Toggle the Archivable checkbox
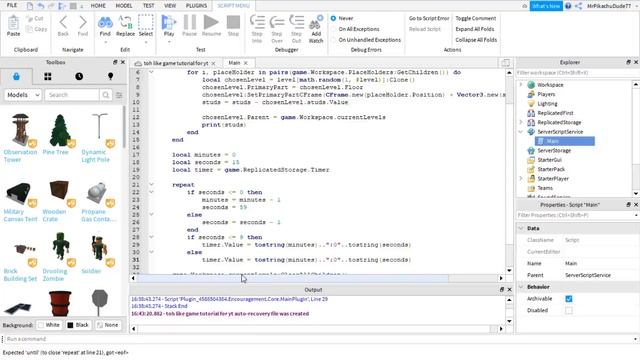640x360 pixels. point(569,299)
